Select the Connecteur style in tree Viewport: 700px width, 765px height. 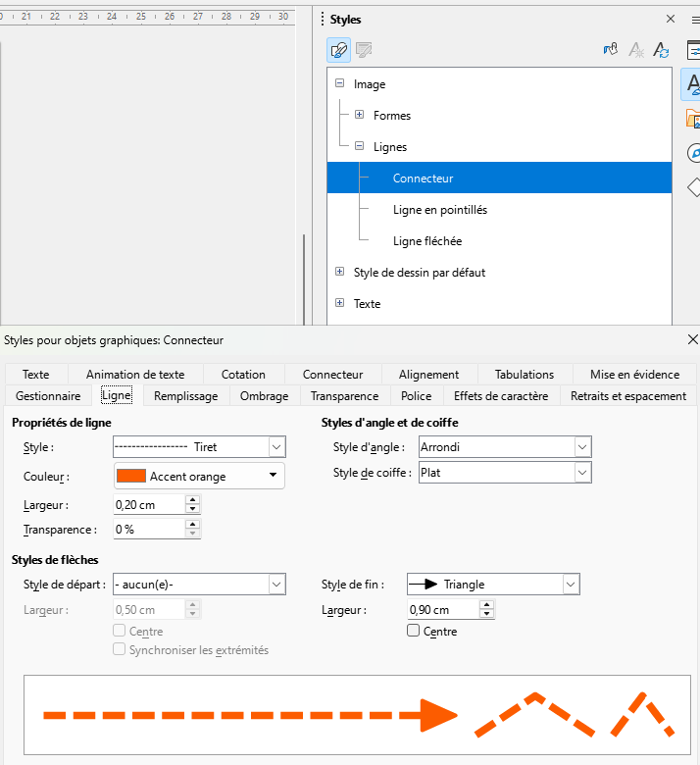pos(499,178)
